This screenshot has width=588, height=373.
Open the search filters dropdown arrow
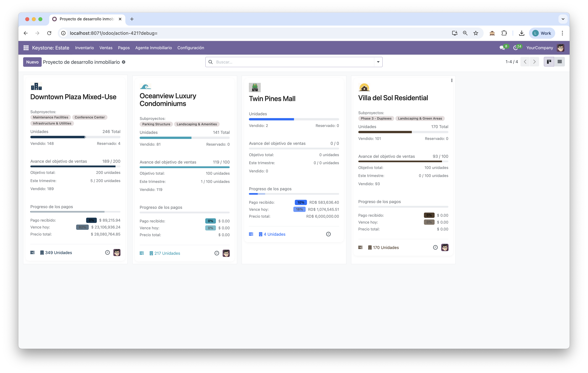pos(378,62)
